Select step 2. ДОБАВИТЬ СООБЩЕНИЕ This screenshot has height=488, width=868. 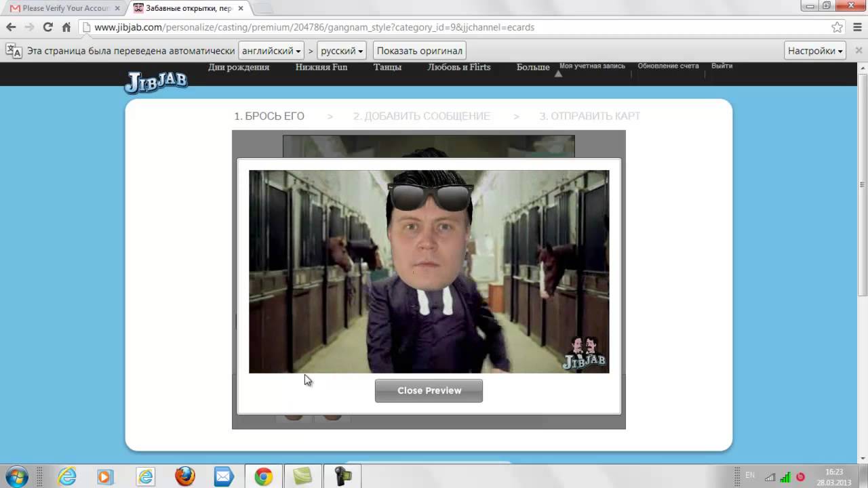(421, 116)
